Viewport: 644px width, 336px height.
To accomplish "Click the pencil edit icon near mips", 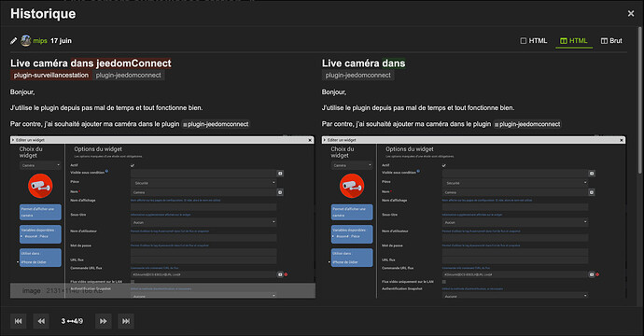I will coord(14,41).
